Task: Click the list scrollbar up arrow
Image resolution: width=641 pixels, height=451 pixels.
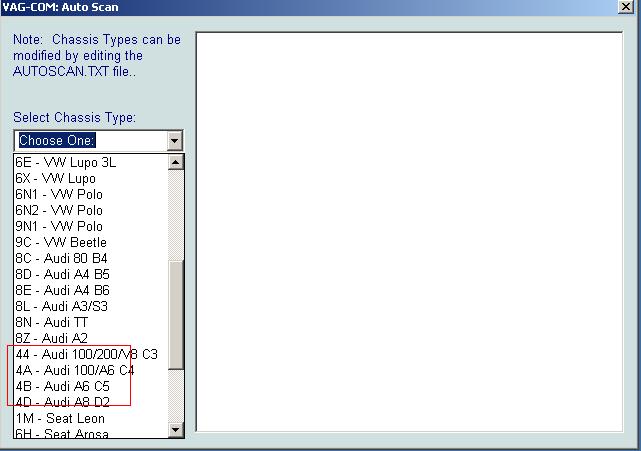Action: point(176,162)
